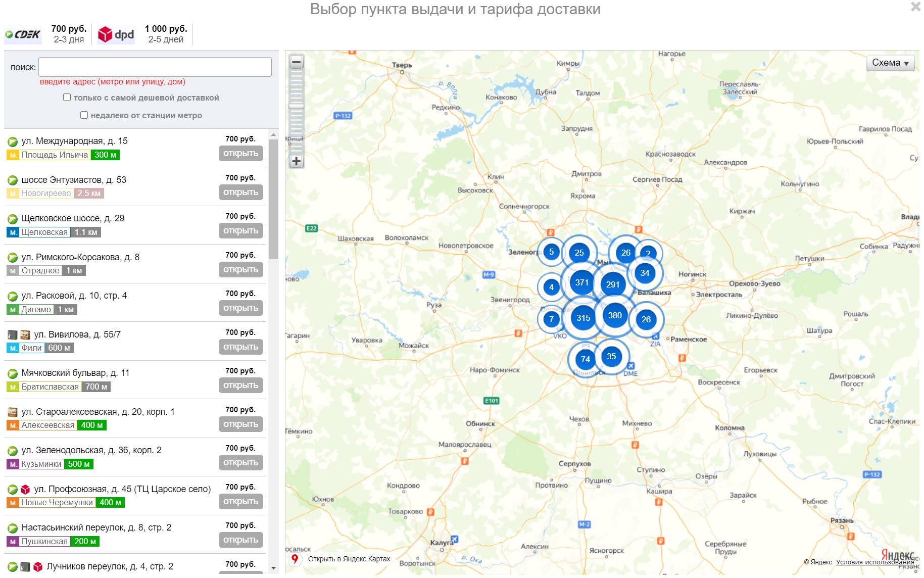Click the map cluster marker labeled 371

pos(582,282)
